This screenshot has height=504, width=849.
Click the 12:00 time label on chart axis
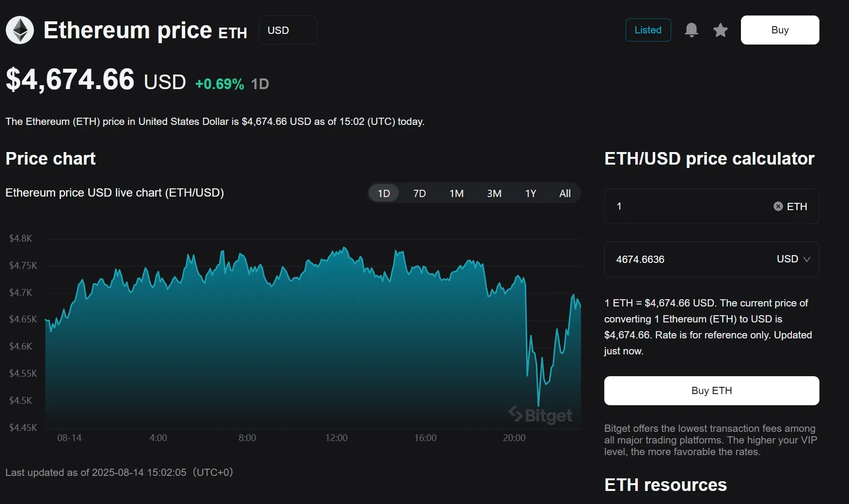(x=336, y=438)
